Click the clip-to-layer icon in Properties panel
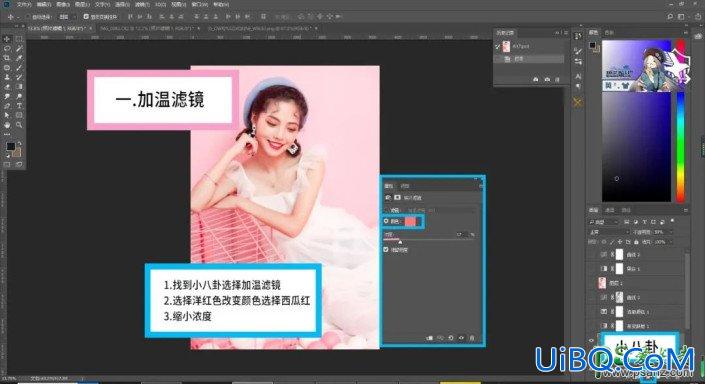Screen dimensions: 705x384 tap(430, 338)
